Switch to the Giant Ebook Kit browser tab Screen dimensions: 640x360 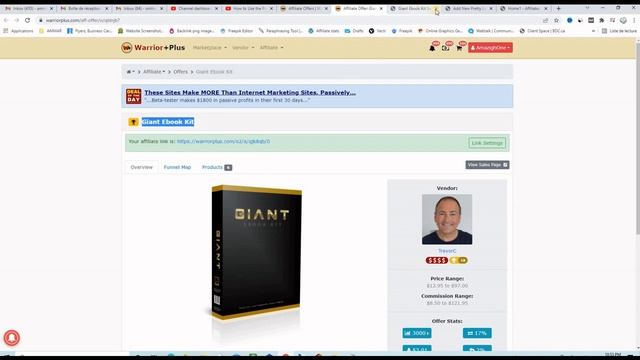pyautogui.click(x=410, y=8)
